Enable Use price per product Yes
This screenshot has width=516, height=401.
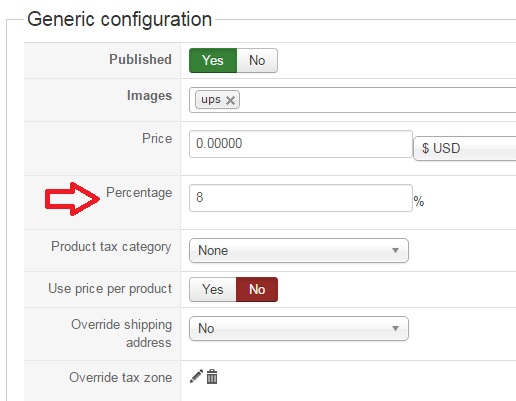(213, 289)
